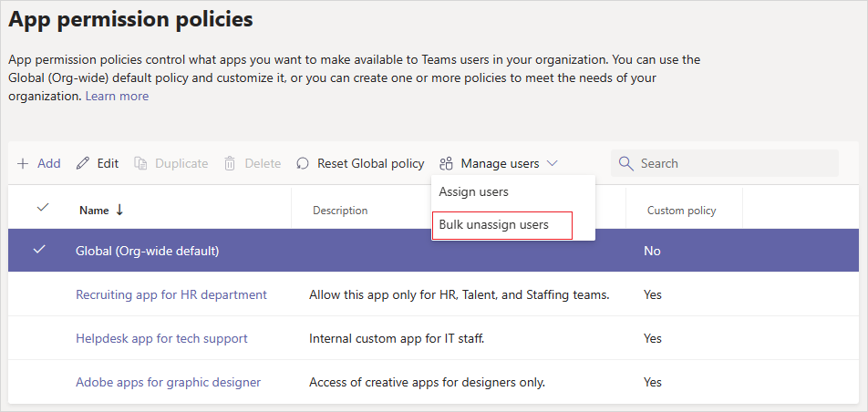The image size is (868, 412).
Task: Open Adobe apps for graphic designer policy
Action: click(x=168, y=382)
